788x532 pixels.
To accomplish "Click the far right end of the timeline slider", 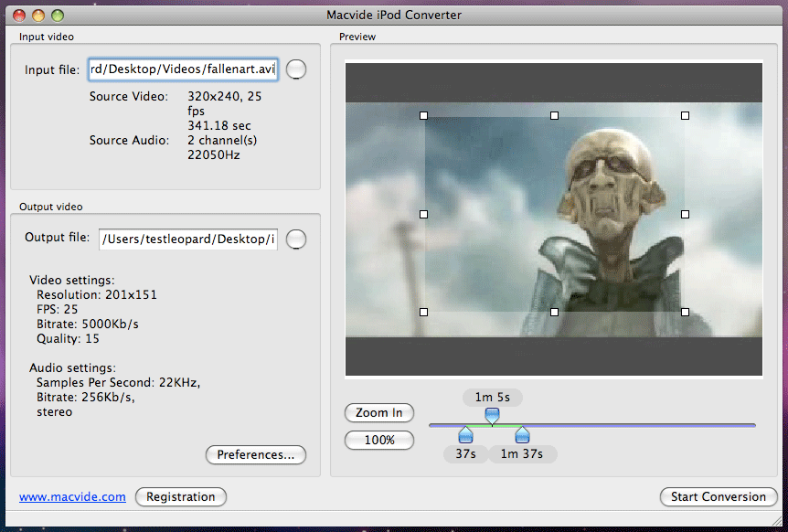I will click(x=753, y=424).
